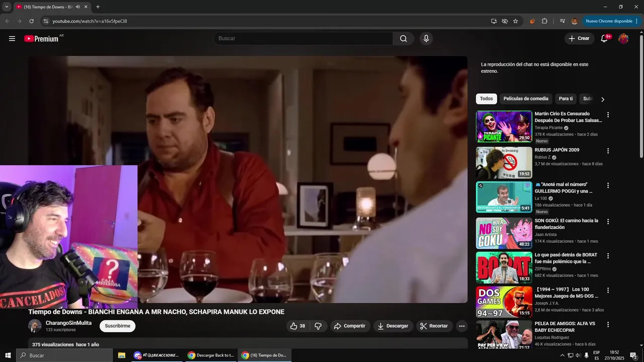Click the Recortar button

tap(434, 326)
